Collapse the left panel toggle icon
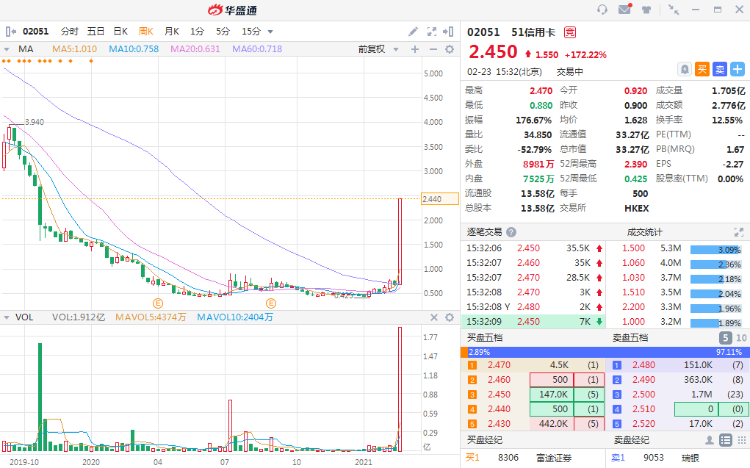 11,32
